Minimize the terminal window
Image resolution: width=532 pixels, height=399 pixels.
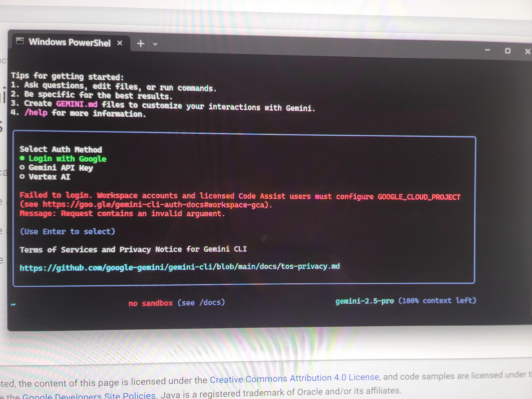(487, 50)
